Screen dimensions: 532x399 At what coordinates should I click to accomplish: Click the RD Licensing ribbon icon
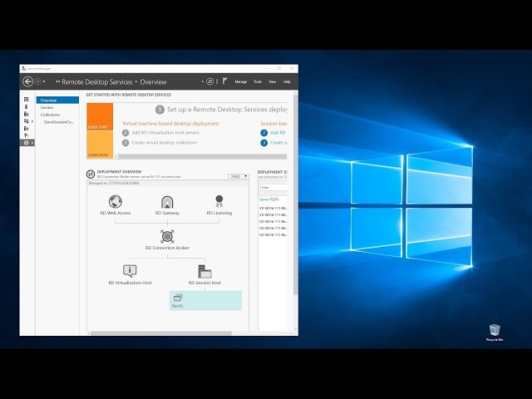[219, 201]
